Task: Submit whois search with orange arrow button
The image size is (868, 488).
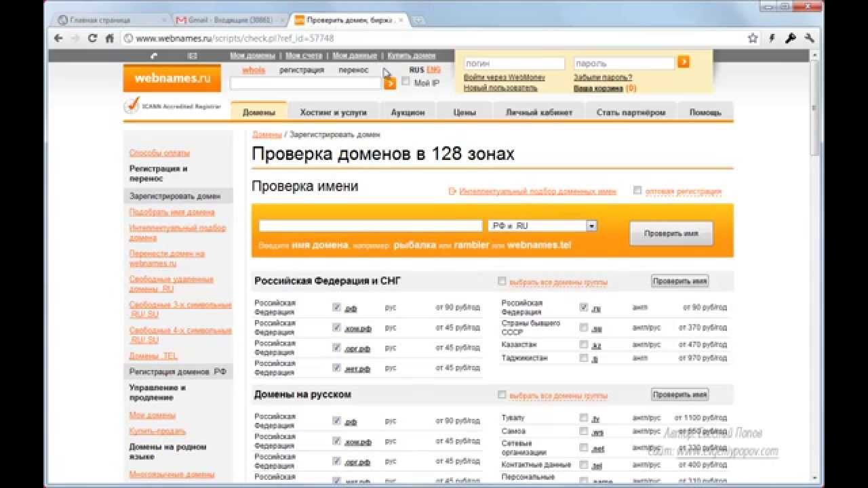Action: (390, 83)
